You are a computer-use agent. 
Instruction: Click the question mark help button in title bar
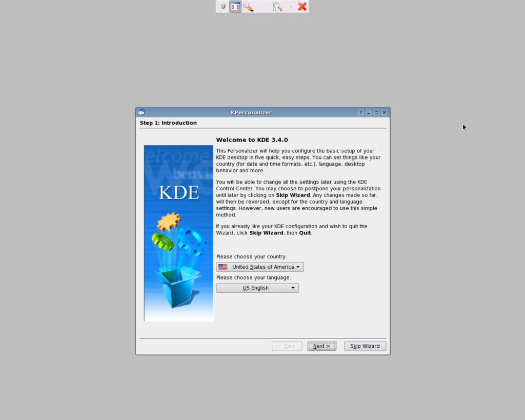point(360,112)
